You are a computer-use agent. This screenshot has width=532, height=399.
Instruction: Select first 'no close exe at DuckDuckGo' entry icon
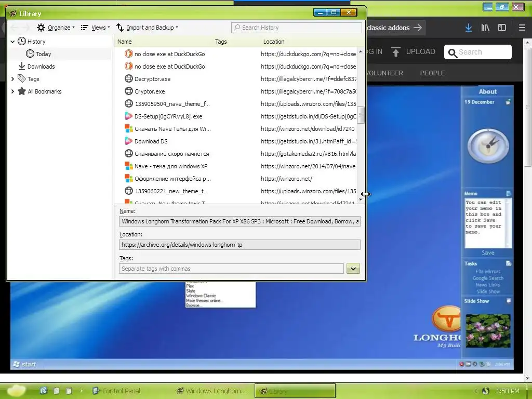point(129,54)
